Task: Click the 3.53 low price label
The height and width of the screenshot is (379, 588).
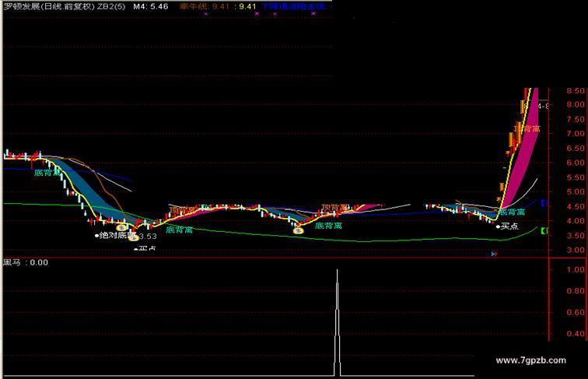Action: [x=148, y=237]
